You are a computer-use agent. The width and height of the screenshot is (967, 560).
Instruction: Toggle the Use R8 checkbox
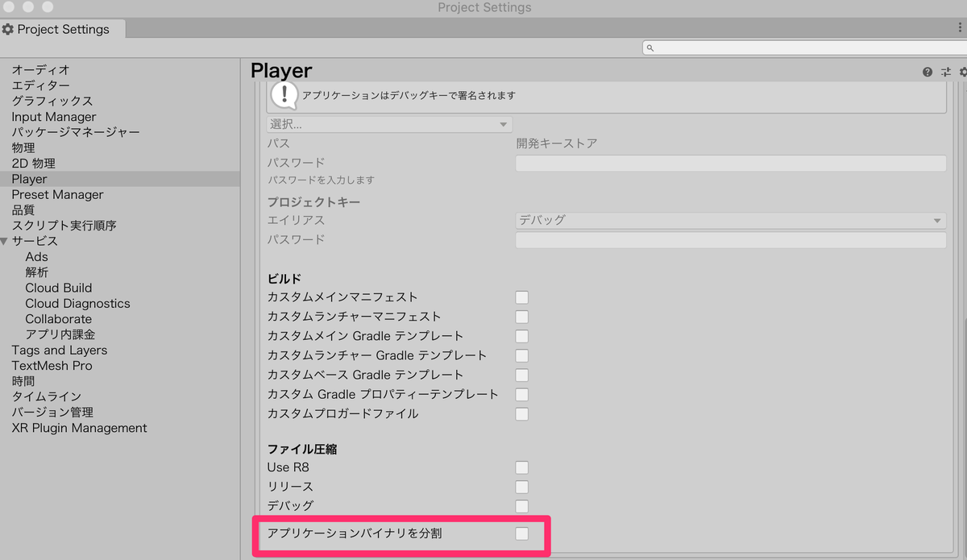coord(522,467)
